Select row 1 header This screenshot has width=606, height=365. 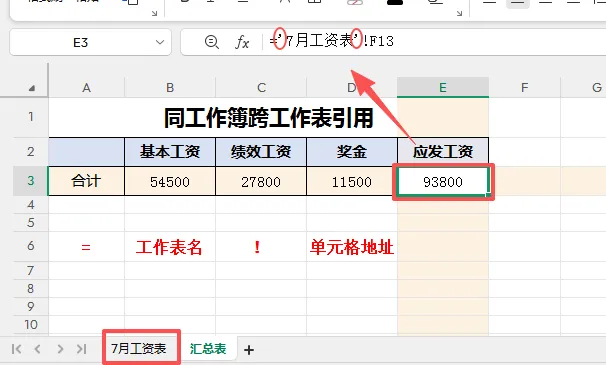[31, 117]
